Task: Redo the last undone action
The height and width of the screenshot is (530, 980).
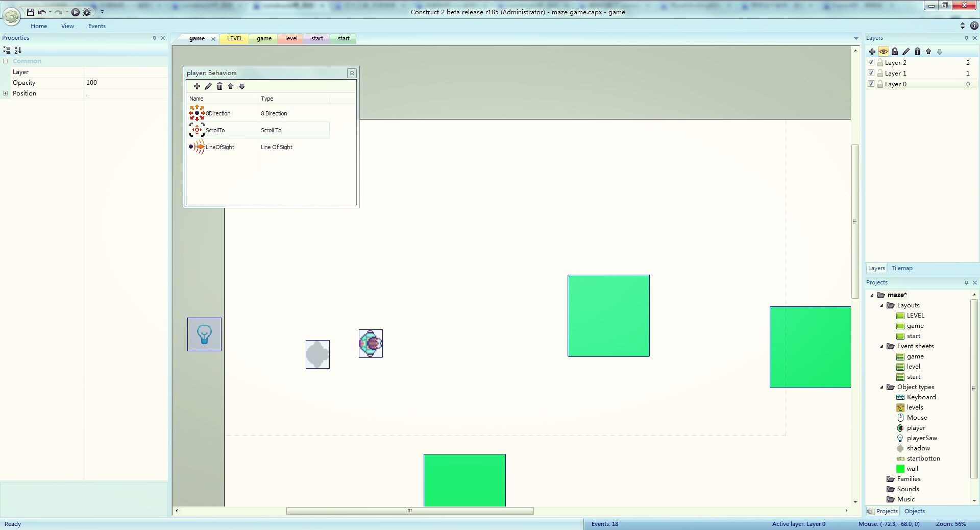Action: coord(58,12)
